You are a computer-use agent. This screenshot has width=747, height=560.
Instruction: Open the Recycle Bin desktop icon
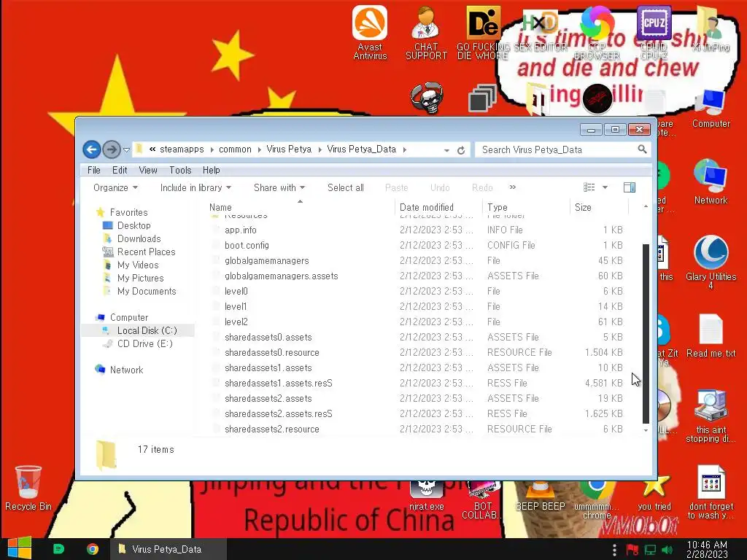[x=28, y=488]
